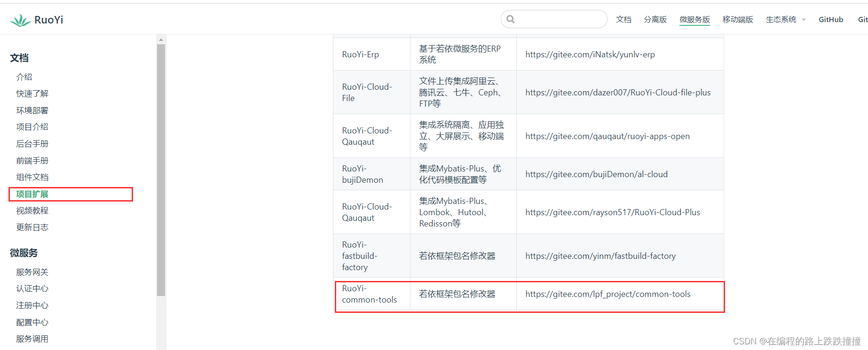The height and width of the screenshot is (350, 868).
Task: Click the sidebar scrollbar up arrow
Action: pos(161,40)
